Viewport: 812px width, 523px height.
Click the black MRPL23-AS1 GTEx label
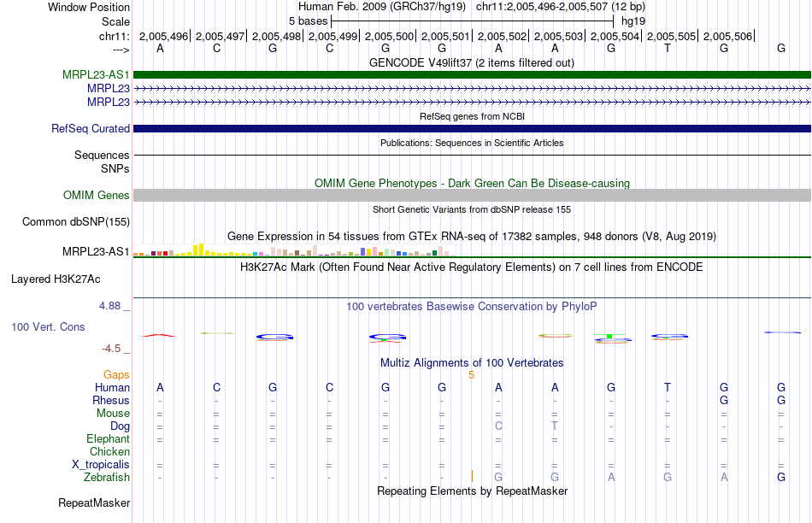96,251
